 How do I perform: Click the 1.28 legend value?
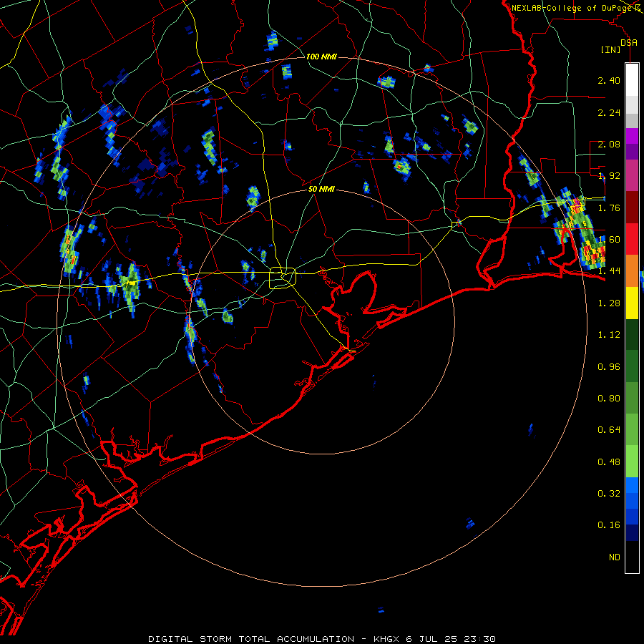coord(609,303)
